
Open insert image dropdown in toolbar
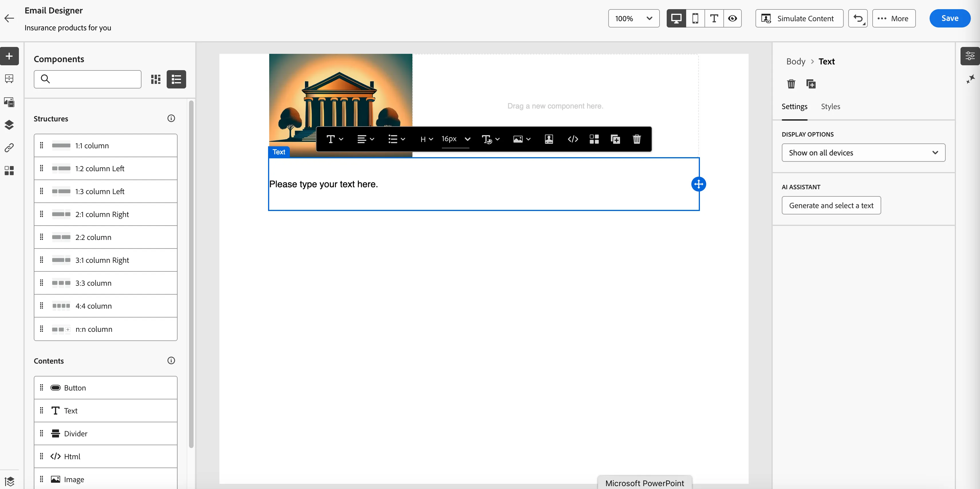click(522, 139)
